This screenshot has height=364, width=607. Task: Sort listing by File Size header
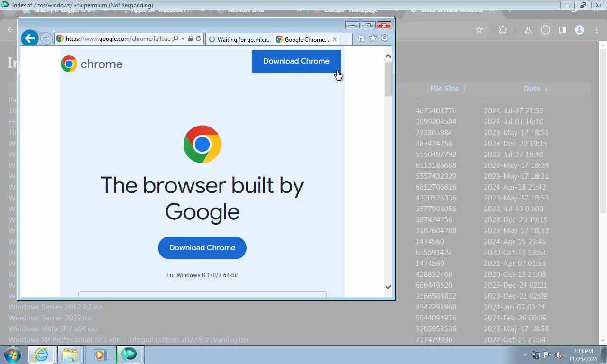[448, 89]
